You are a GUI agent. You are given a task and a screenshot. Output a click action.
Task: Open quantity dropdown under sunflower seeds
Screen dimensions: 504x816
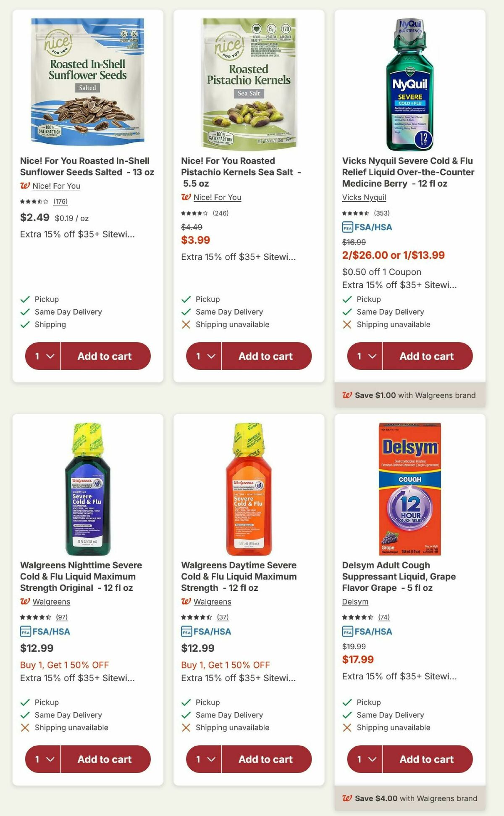[43, 356]
